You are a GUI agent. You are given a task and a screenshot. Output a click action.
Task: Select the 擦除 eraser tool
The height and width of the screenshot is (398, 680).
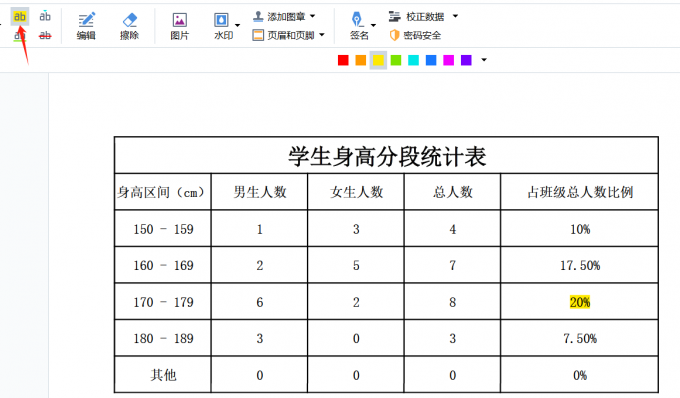click(129, 26)
